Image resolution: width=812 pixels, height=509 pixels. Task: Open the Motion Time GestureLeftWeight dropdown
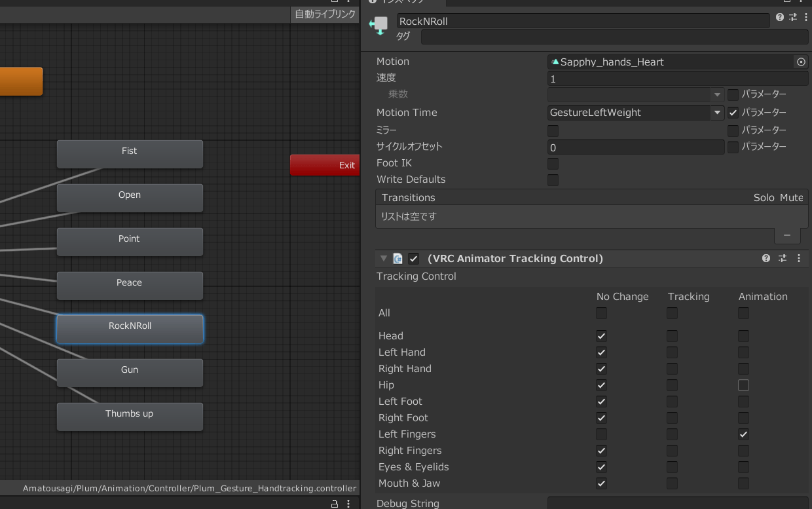click(635, 113)
